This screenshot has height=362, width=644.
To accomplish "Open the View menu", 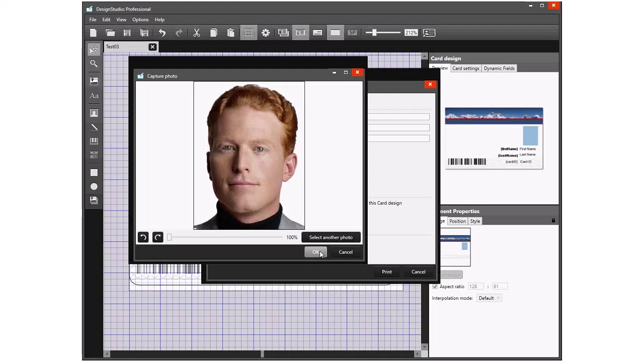I will [x=121, y=20].
